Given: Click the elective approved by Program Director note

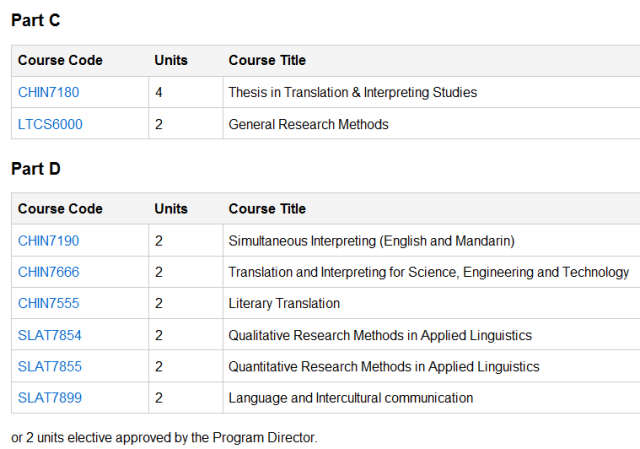Looking at the screenshot, I should click(x=164, y=437).
